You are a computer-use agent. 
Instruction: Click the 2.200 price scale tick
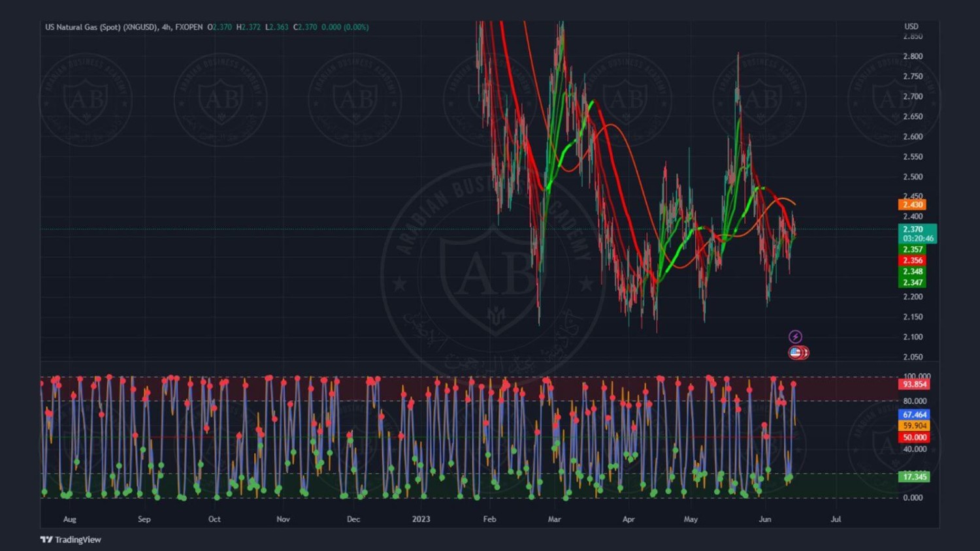click(x=913, y=296)
